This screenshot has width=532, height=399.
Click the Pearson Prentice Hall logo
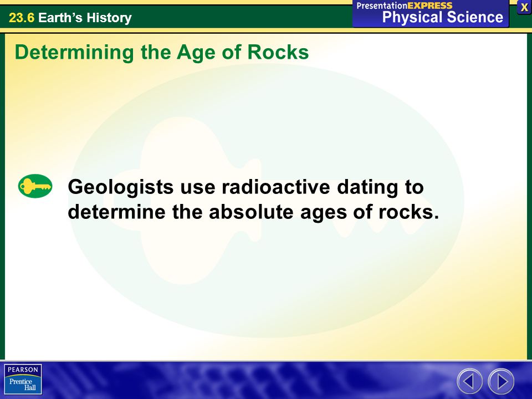[x=23, y=379]
